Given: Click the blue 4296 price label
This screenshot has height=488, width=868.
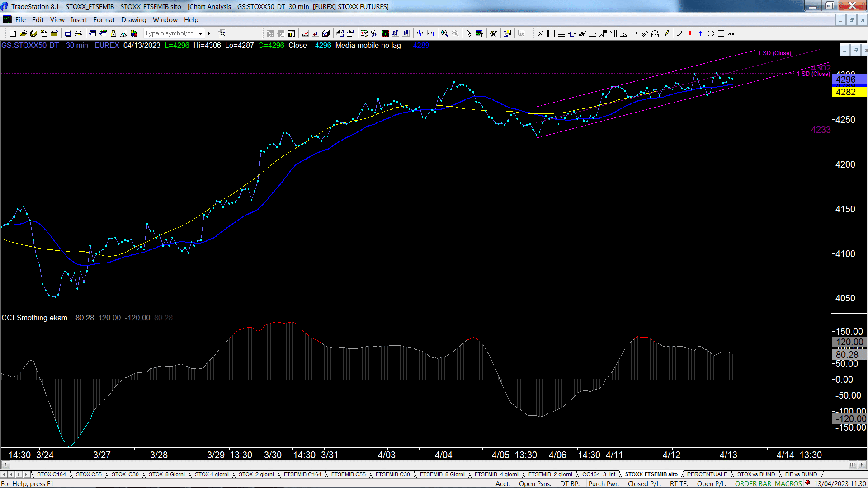Looking at the screenshot, I should click(x=849, y=80).
